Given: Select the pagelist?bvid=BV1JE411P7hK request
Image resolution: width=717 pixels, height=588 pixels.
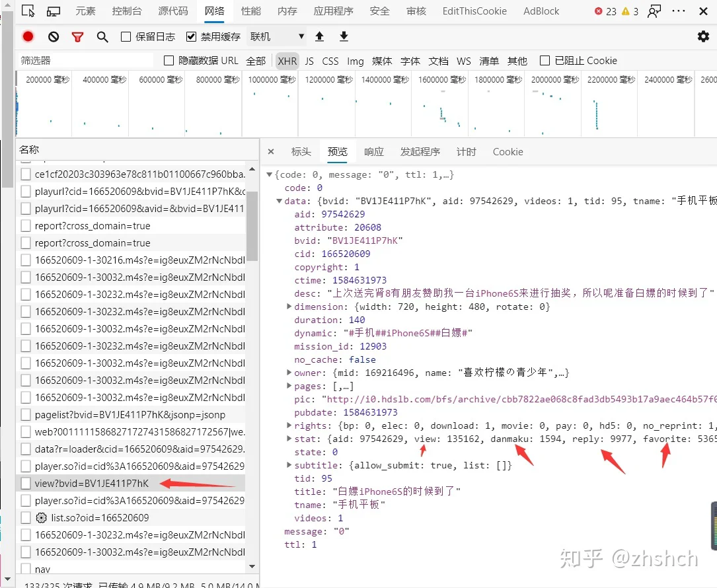Looking at the screenshot, I should click(131, 415).
